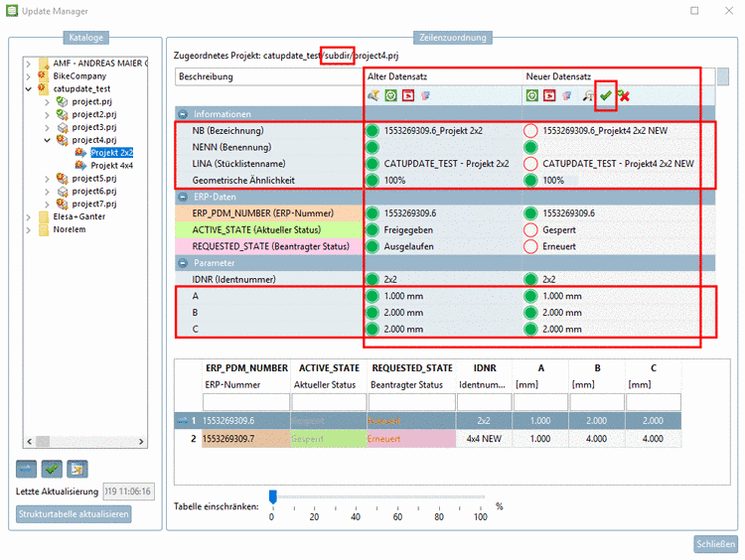
Task: Click 'Strukturtabelle aktualisieren' button
Action: coord(74,514)
